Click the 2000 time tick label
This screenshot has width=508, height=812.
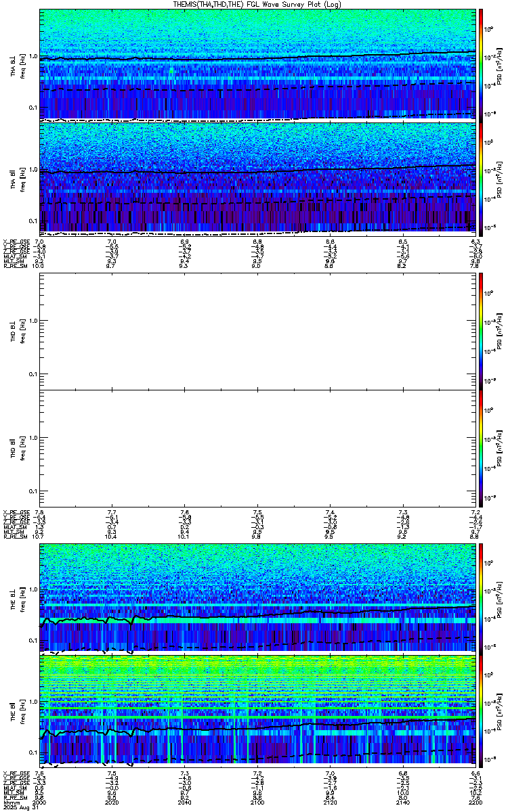[40, 803]
